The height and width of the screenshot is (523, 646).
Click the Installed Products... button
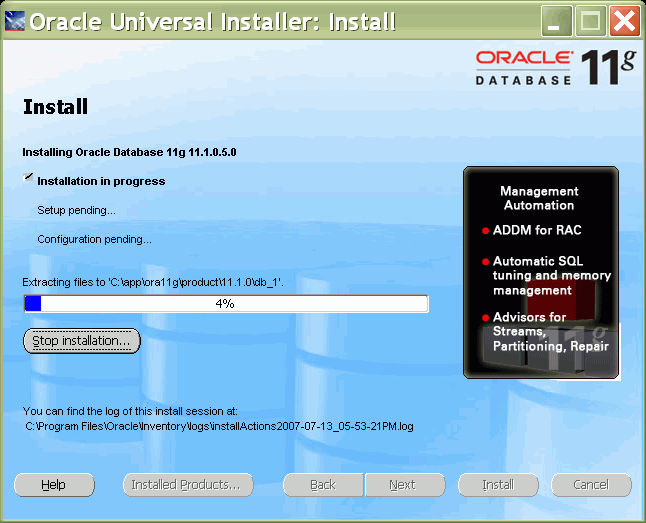(x=186, y=485)
